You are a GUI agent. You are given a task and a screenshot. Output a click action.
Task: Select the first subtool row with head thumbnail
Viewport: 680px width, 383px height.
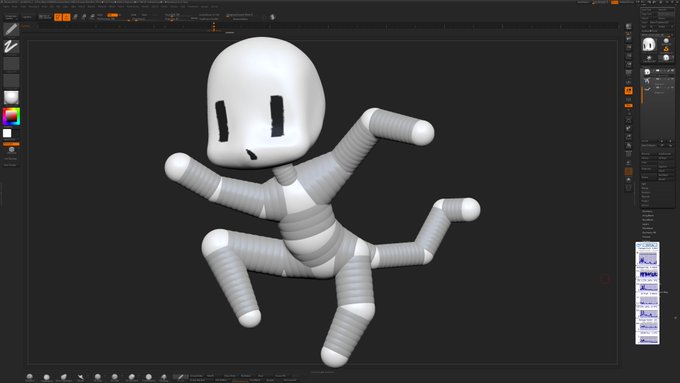pyautogui.click(x=658, y=72)
